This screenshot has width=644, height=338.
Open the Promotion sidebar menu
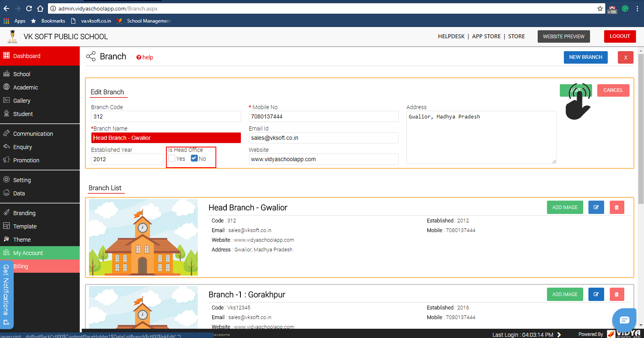point(40,160)
